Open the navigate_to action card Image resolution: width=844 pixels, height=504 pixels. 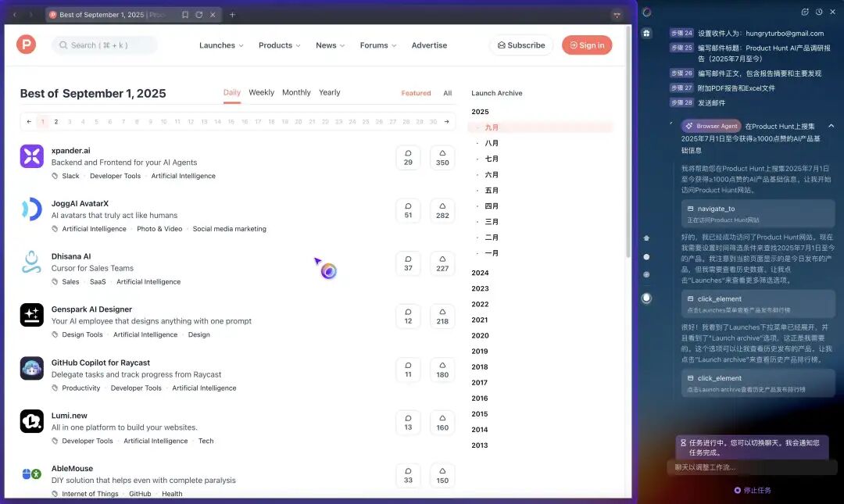click(758, 214)
